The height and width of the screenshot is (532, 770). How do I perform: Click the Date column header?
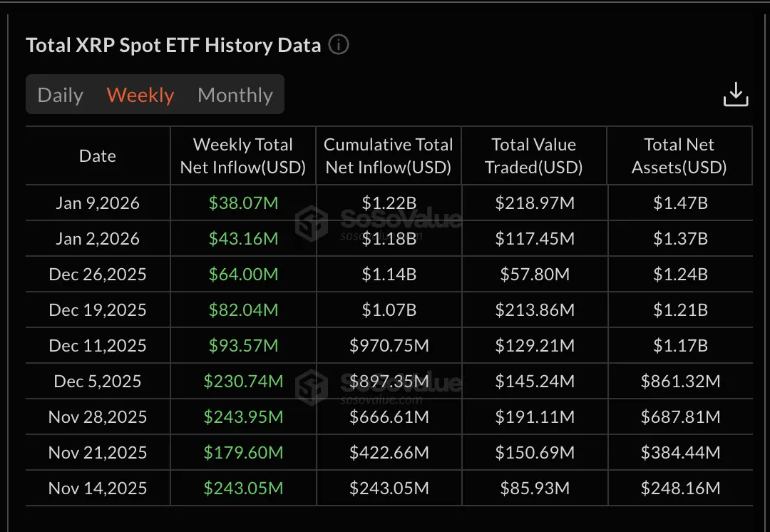(97, 155)
